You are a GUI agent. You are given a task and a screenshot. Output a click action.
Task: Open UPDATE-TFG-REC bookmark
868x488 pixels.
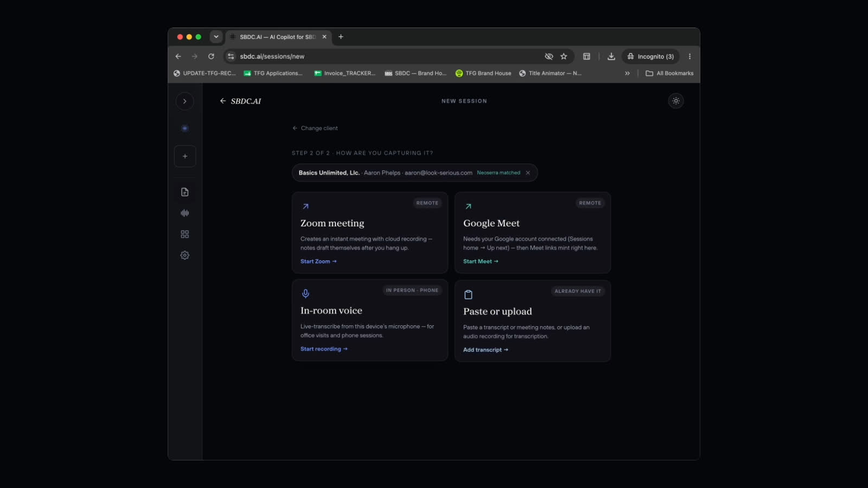pyautogui.click(x=205, y=73)
